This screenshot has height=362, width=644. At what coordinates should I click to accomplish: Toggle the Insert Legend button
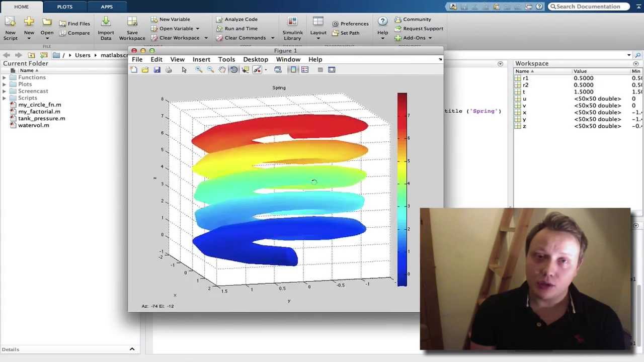point(305,69)
